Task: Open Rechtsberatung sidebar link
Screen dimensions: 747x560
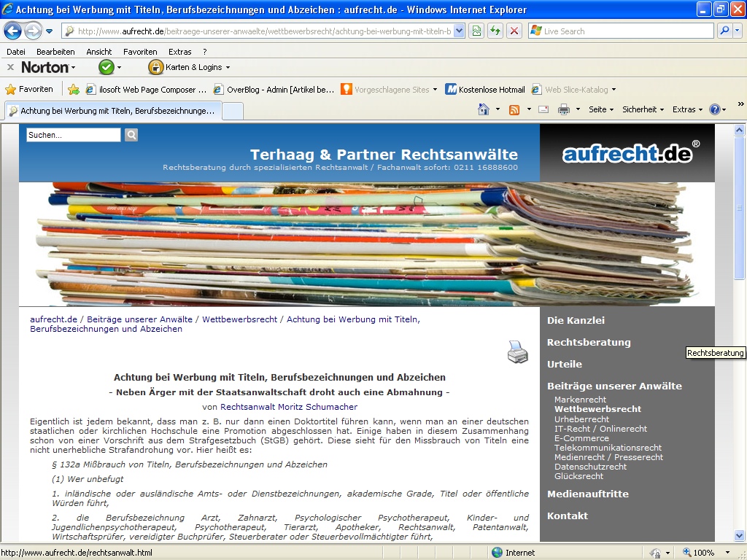Action: 589,343
